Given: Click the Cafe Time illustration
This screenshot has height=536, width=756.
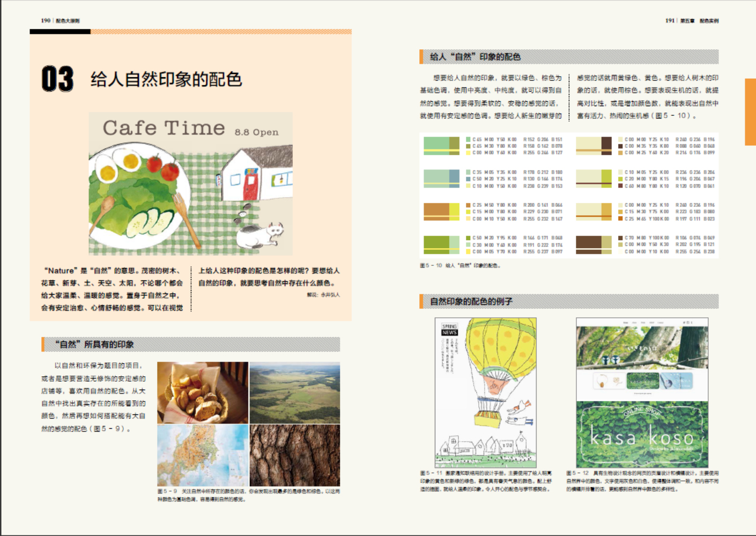Looking at the screenshot, I should (190, 183).
